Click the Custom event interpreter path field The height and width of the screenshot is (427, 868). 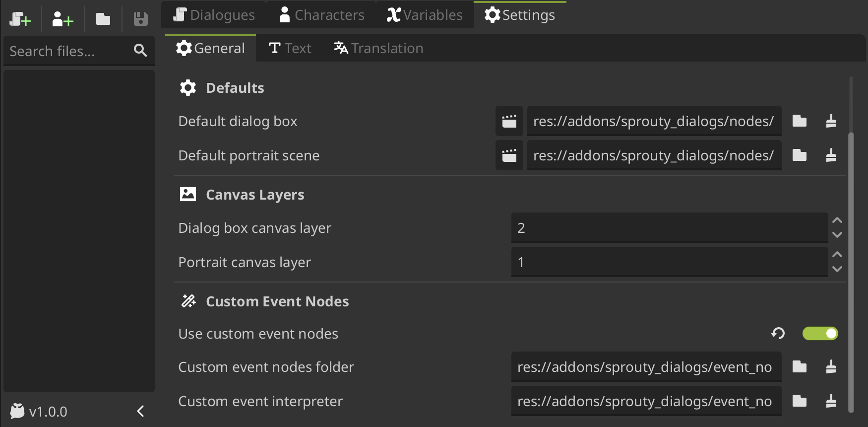point(646,401)
